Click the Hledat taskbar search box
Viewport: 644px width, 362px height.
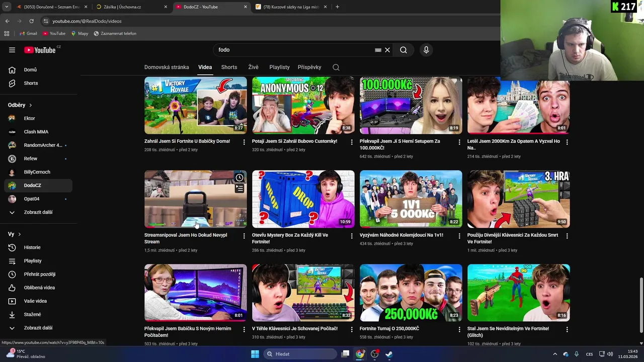pos(300,354)
